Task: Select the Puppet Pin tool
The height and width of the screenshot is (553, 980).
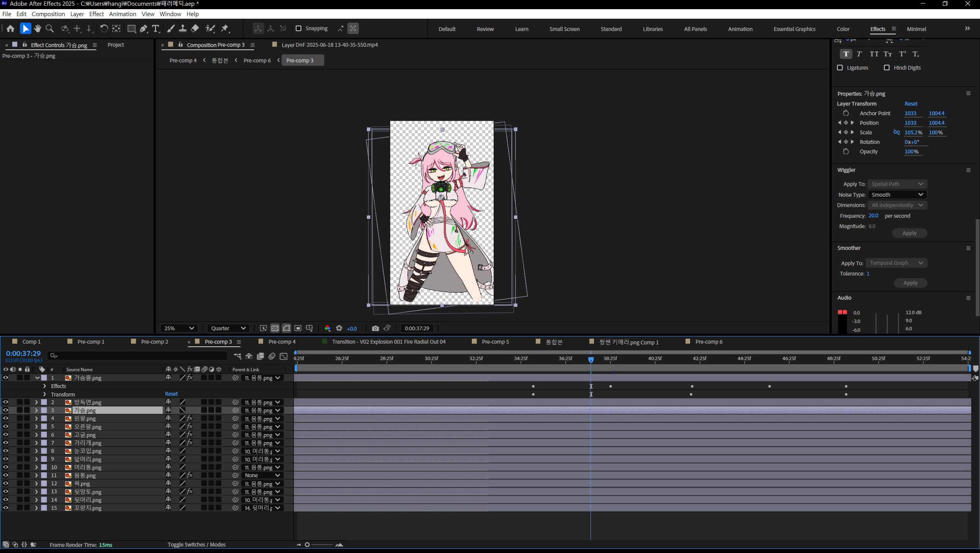Action: pyautogui.click(x=225, y=29)
